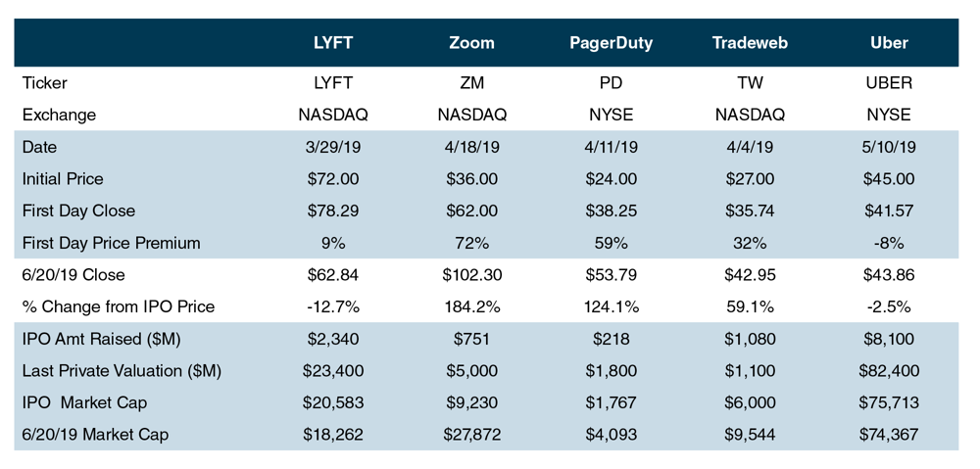Click Lyft's 6/20/19 market cap $18,262
980x469 pixels.
click(x=333, y=435)
